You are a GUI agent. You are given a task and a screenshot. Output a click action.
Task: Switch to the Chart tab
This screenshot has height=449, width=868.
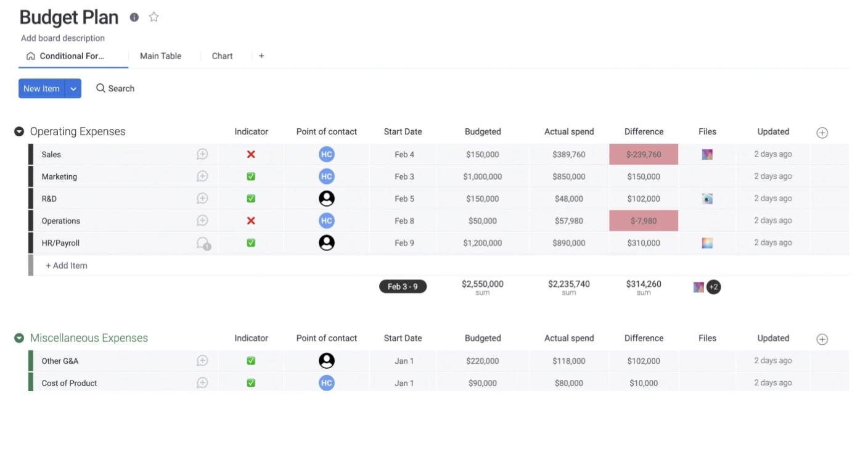tap(222, 56)
